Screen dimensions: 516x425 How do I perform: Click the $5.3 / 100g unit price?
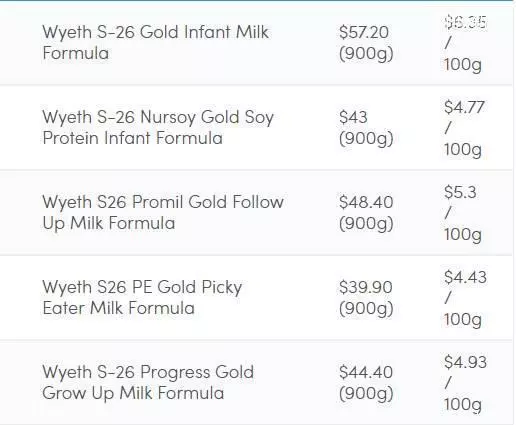coord(463,213)
